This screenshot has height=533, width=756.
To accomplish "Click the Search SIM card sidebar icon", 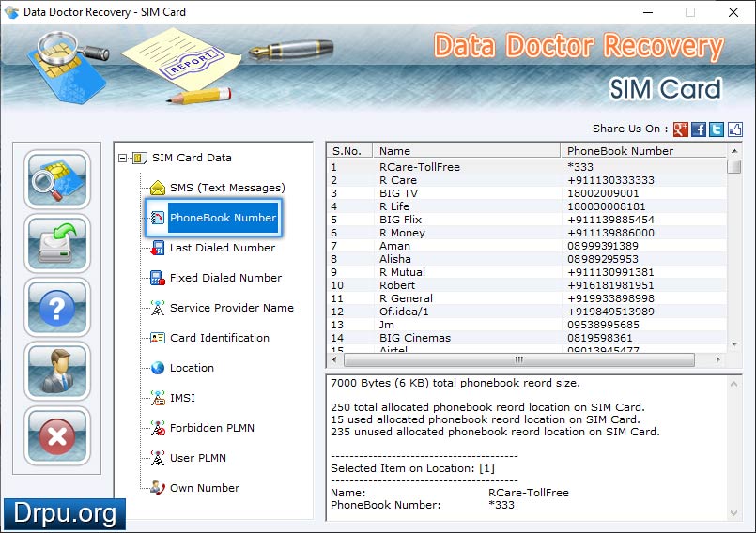I will tap(57, 179).
